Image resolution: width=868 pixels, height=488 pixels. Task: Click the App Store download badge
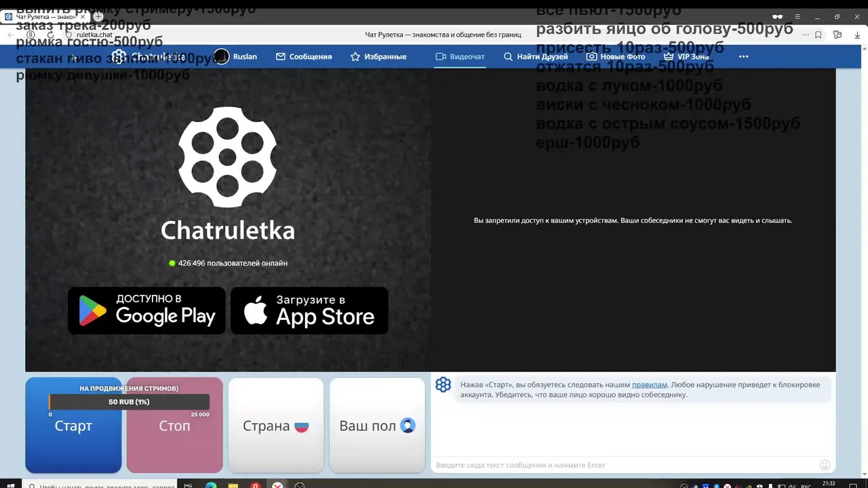click(x=309, y=310)
